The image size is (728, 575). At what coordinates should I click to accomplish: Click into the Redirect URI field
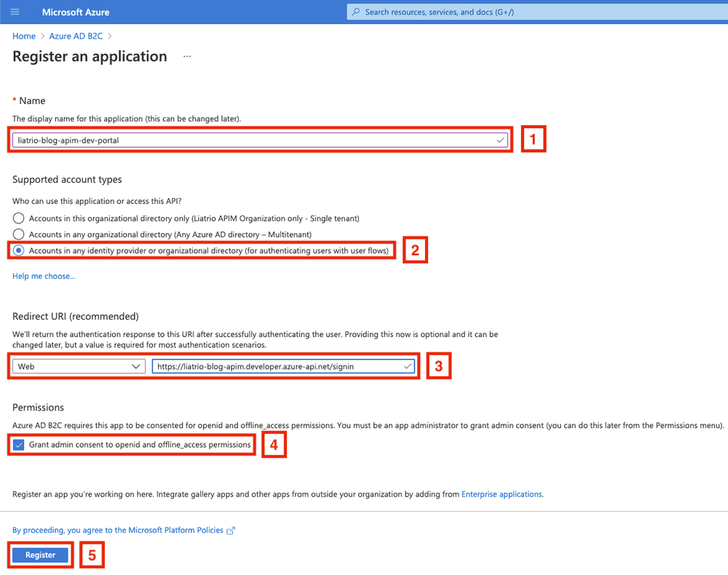pos(283,366)
